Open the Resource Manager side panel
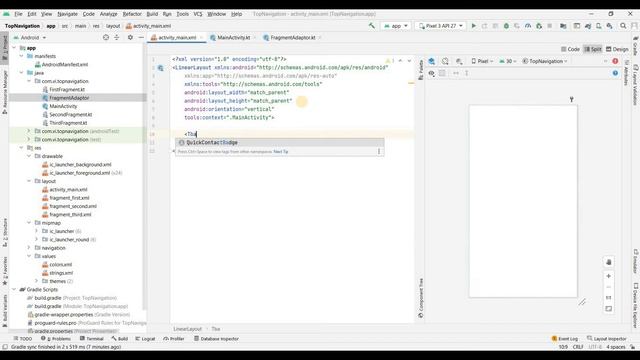The height and width of the screenshot is (360, 640). coord(5,91)
